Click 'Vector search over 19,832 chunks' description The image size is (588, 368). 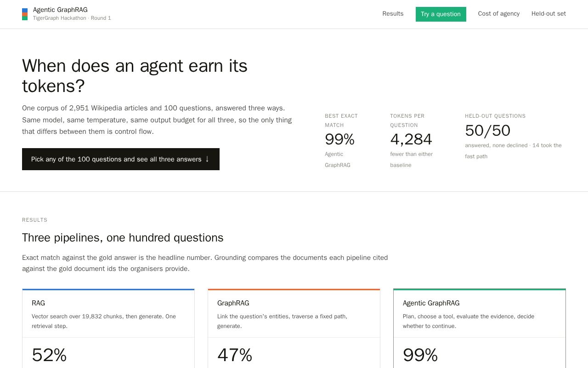pyautogui.click(x=104, y=321)
